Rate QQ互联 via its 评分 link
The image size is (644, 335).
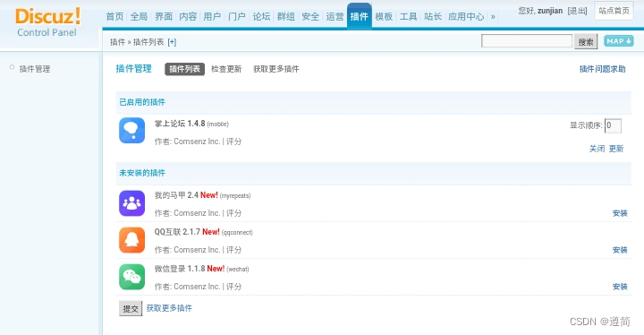[x=233, y=250]
